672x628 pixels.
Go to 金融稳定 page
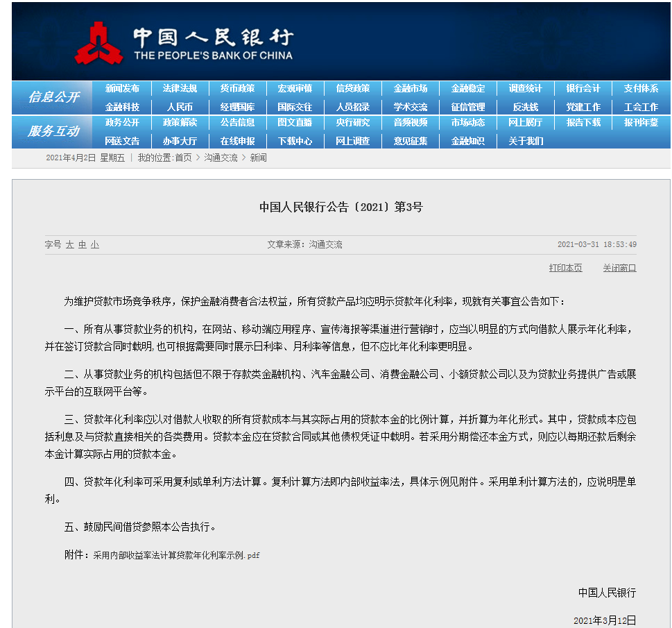[x=468, y=88]
